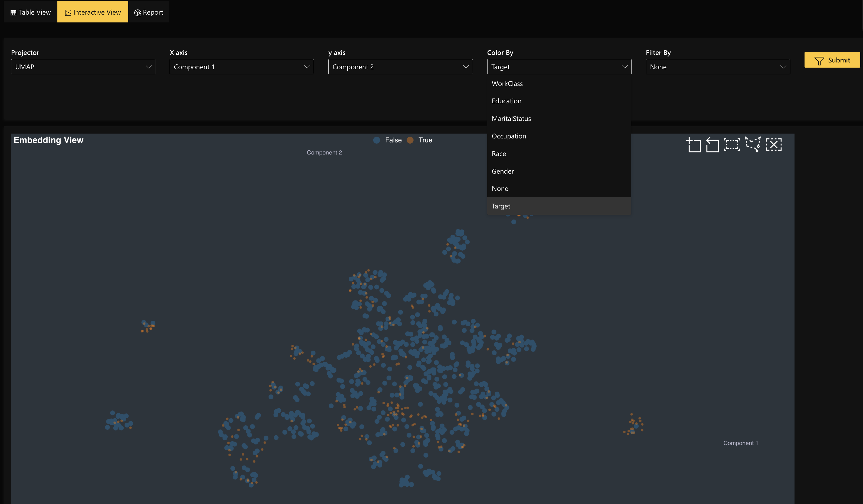The height and width of the screenshot is (504, 863).
Task: Pick Gender option in dropdown list
Action: click(502, 171)
